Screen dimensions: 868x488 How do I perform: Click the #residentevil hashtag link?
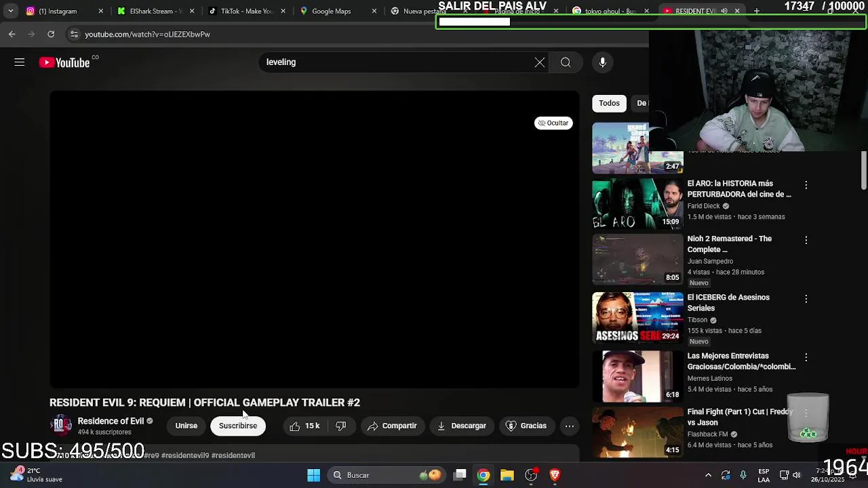(x=233, y=455)
